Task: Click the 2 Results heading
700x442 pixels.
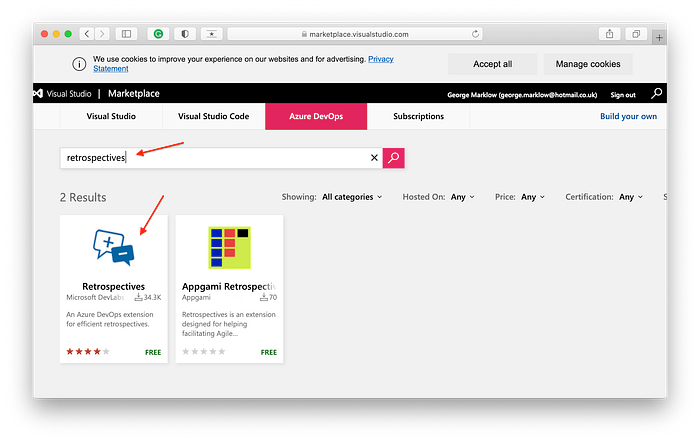Action: [83, 197]
